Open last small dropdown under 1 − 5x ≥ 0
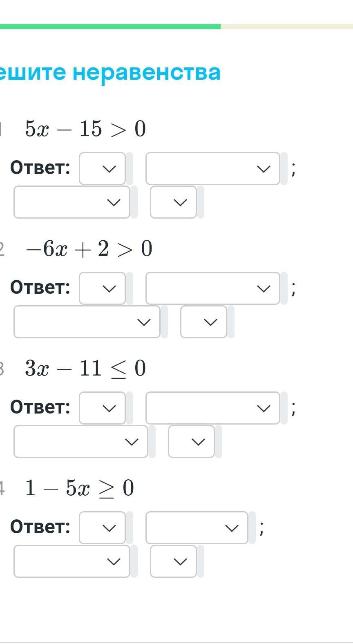 pyautogui.click(x=173, y=561)
